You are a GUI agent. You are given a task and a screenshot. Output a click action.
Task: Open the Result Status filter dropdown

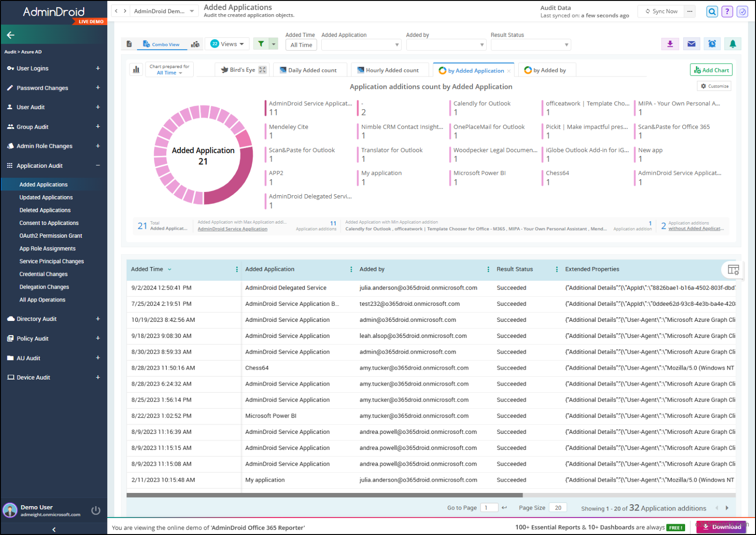pyautogui.click(x=531, y=45)
